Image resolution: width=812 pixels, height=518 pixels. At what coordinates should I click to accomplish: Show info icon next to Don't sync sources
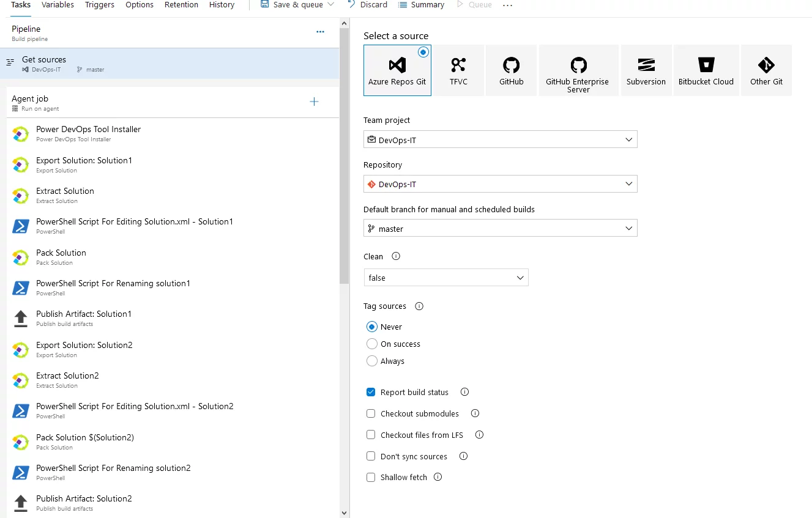tap(463, 456)
